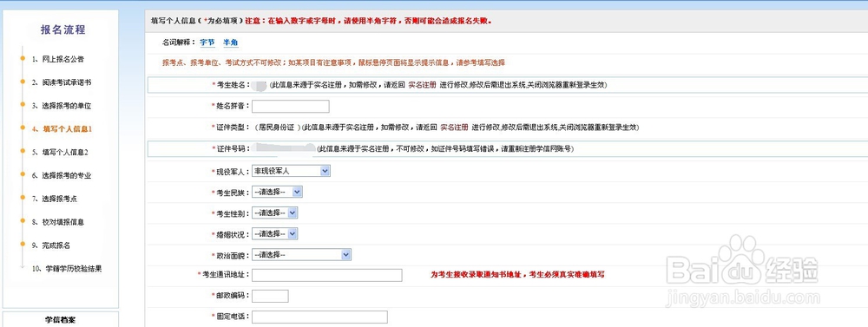The width and height of the screenshot is (868, 327).
Task: Go to step 2 阅读考试承诺书
Action: pos(61,82)
